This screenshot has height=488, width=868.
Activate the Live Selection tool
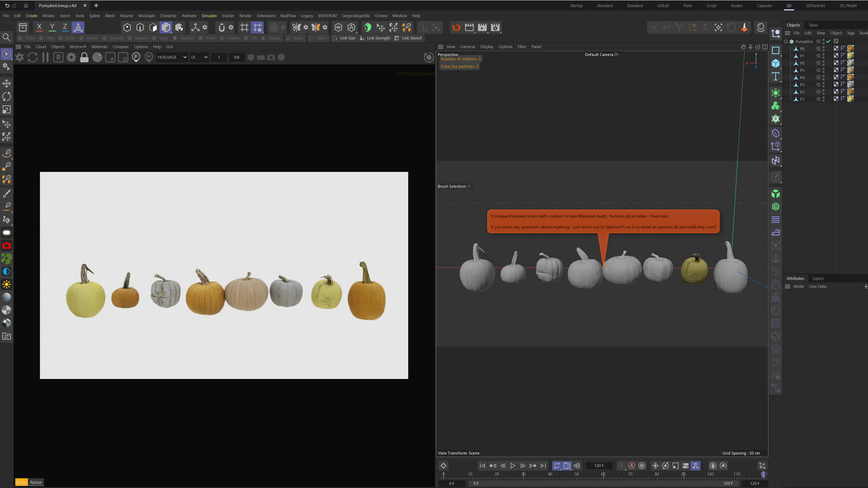click(6, 53)
